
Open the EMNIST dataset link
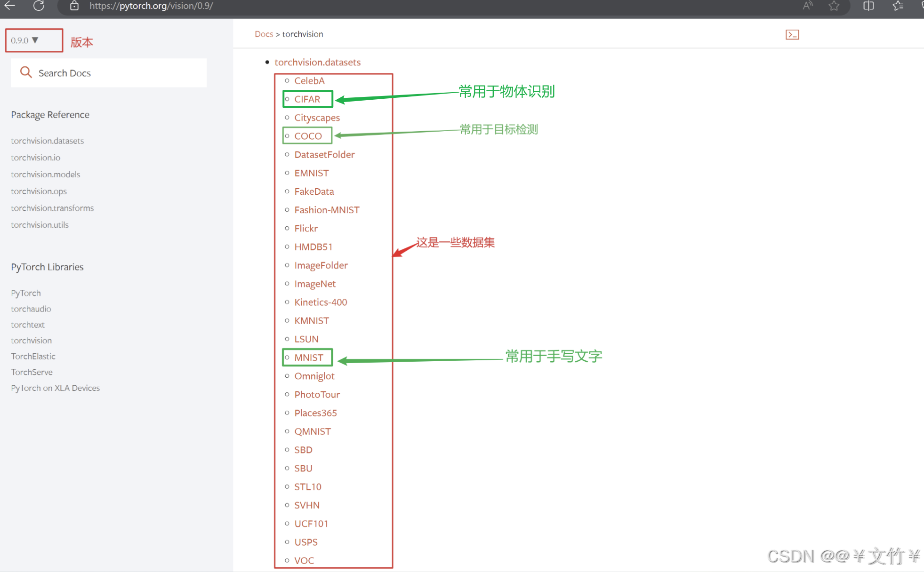(312, 173)
